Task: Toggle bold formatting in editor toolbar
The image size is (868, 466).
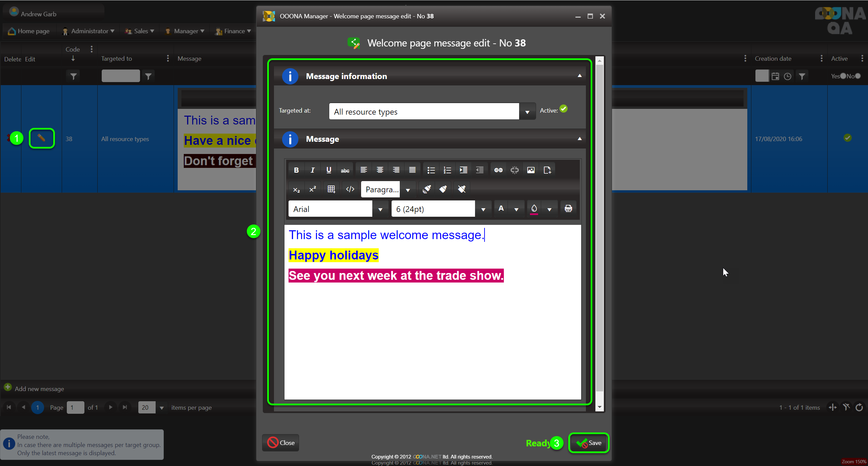Action: [296, 170]
